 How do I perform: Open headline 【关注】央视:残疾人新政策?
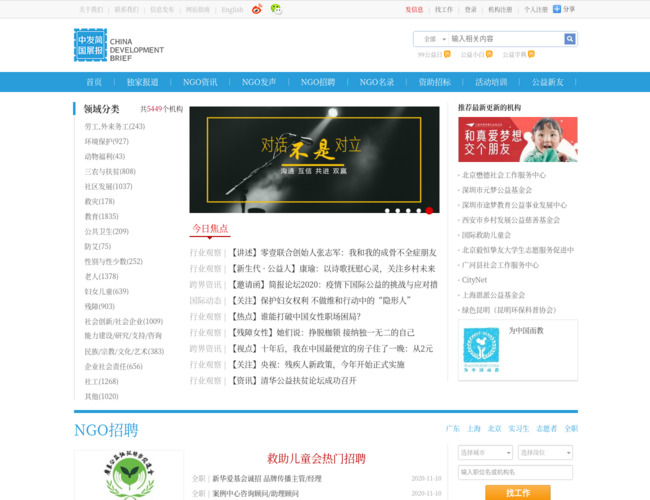[318, 365]
